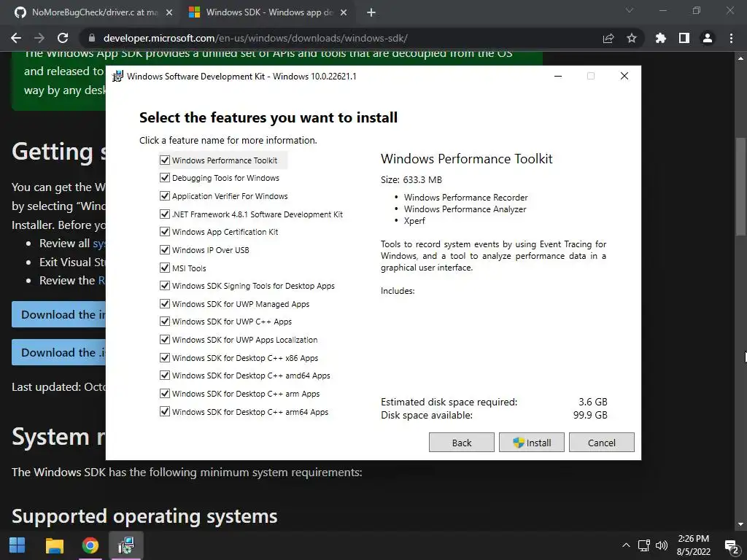
Task: Toggle the Chrome side panel icon
Action: click(684, 38)
